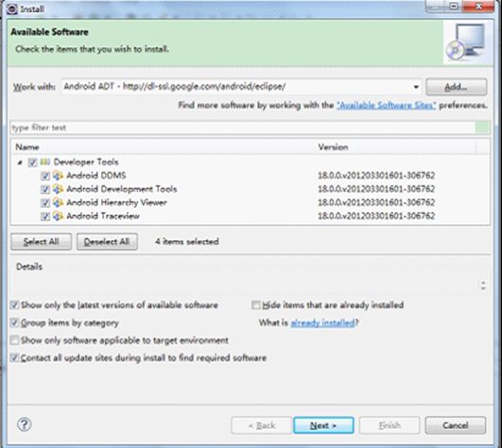Click the Android DDMS feature icon
502x448 pixels.
58,176
